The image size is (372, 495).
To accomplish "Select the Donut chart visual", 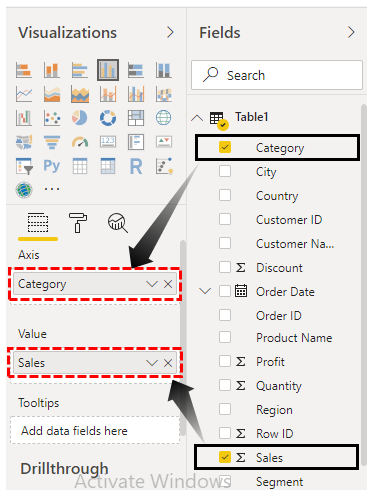I will pos(108,118).
